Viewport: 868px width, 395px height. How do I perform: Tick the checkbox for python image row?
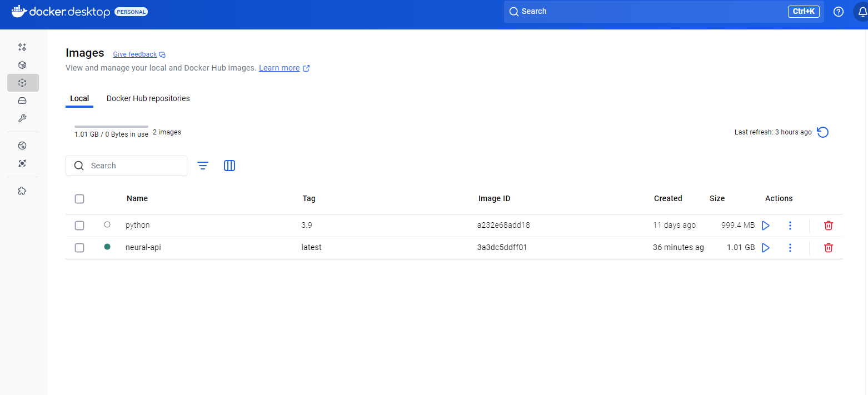[79, 226]
